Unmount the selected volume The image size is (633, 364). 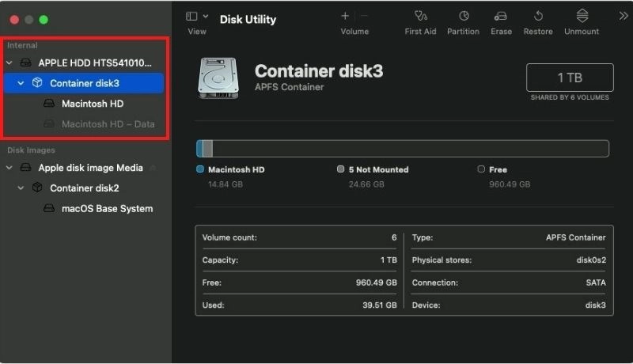pyautogui.click(x=582, y=16)
